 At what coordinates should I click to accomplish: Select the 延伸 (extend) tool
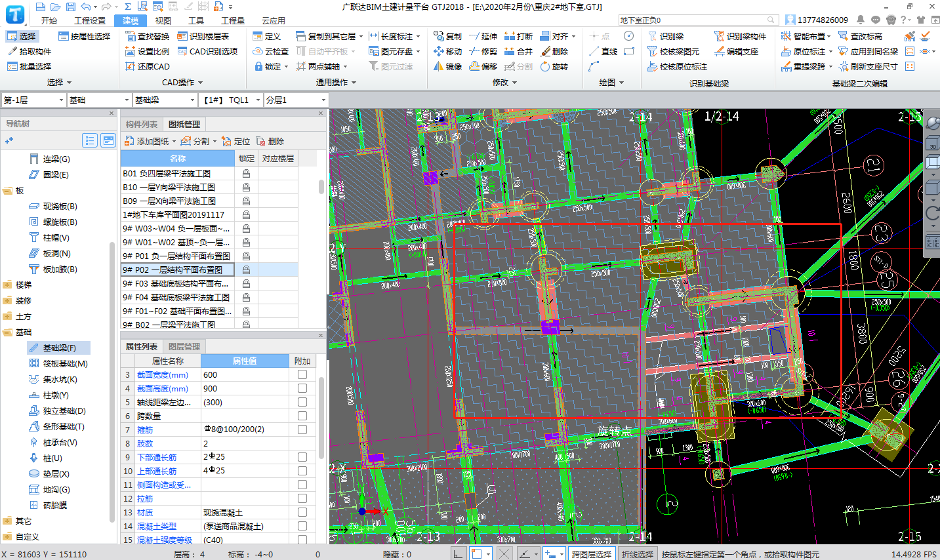coord(483,36)
